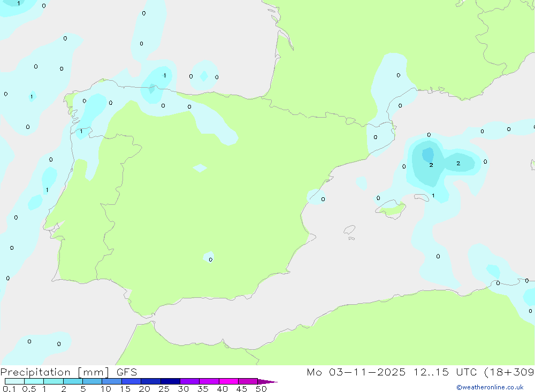
Task: Select the legend swatch between 1 and 2
Action: click(53, 381)
